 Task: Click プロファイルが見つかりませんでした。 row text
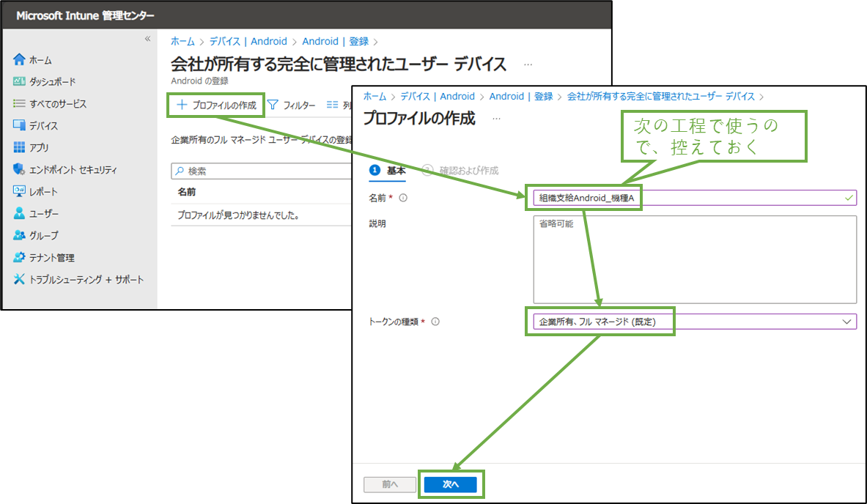[x=238, y=215]
